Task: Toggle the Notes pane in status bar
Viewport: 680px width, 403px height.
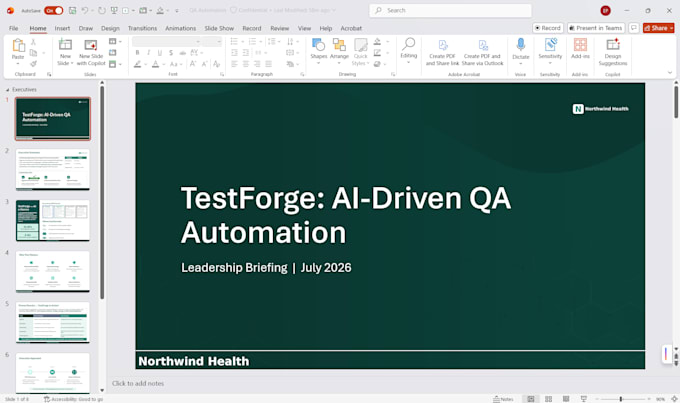Action: (x=503, y=399)
